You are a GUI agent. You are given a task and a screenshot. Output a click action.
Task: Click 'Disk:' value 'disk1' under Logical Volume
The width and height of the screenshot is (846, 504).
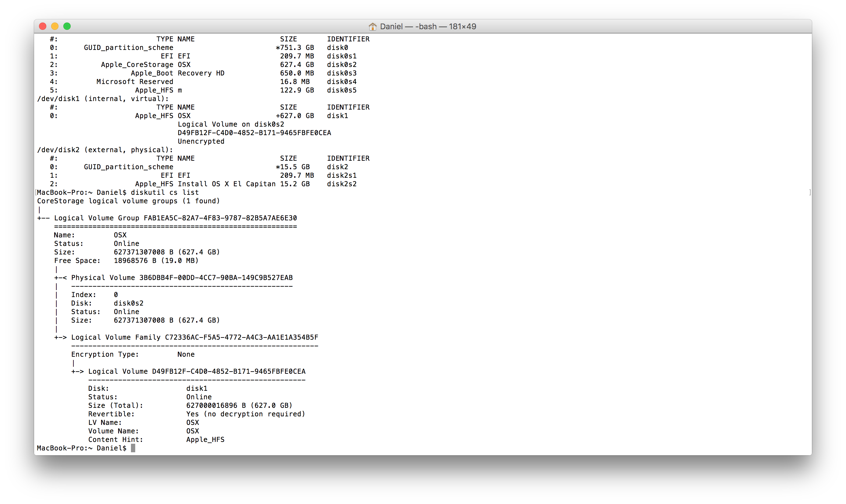point(197,388)
